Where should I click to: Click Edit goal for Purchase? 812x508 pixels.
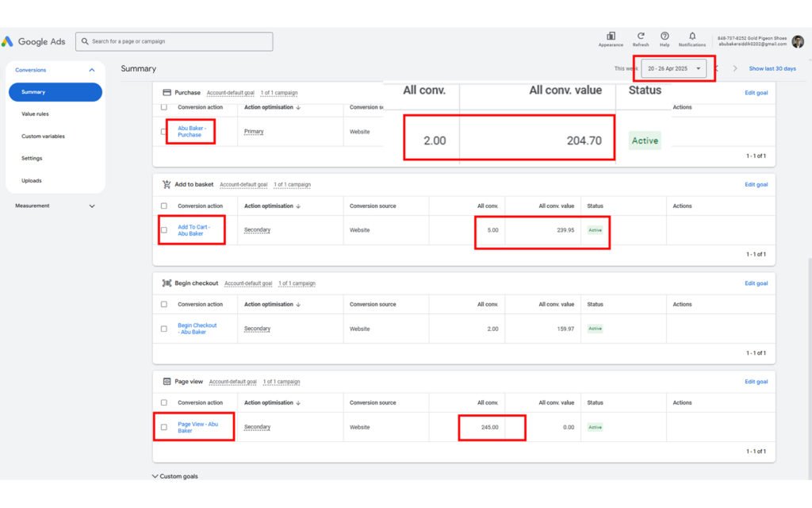pos(756,93)
